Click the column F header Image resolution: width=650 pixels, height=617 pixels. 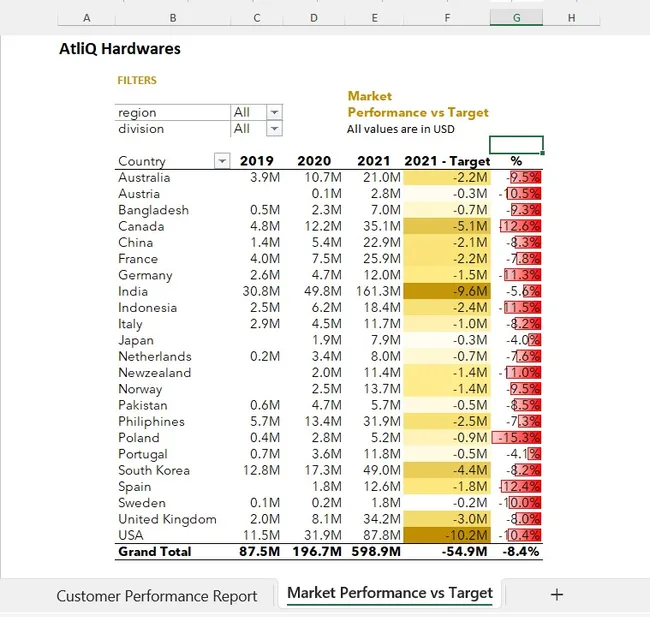tap(446, 18)
